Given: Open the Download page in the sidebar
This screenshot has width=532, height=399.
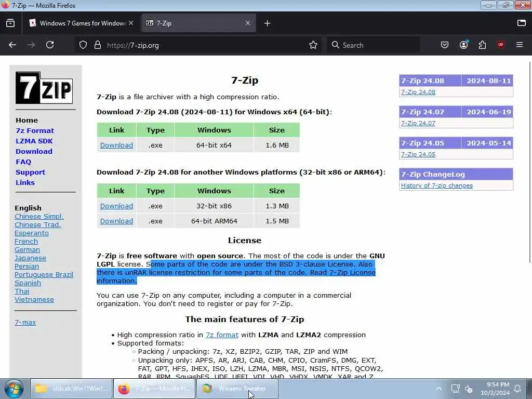Looking at the screenshot, I should click(34, 151).
